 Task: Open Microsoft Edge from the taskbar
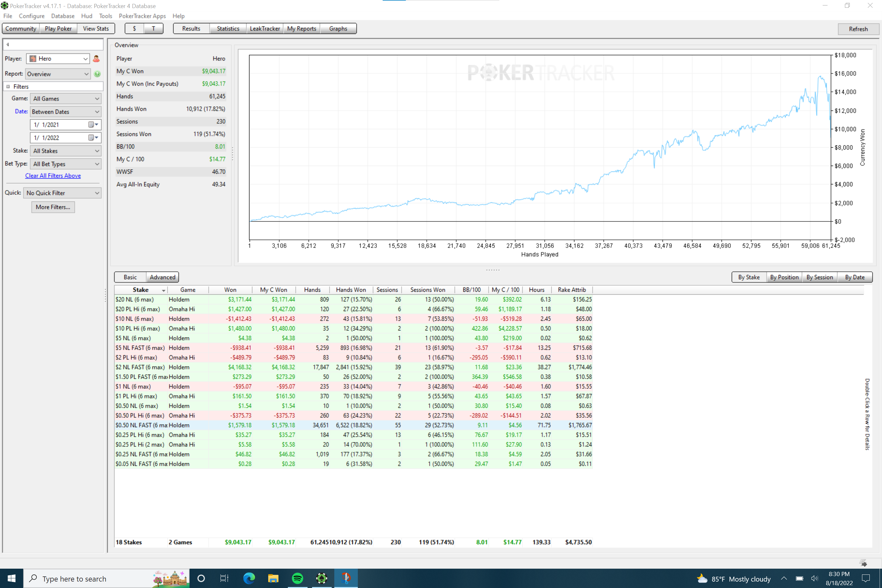point(249,578)
